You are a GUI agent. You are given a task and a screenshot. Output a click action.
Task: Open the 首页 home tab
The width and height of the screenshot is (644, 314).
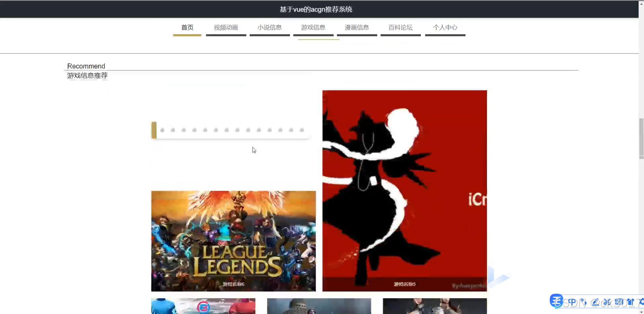(187, 28)
